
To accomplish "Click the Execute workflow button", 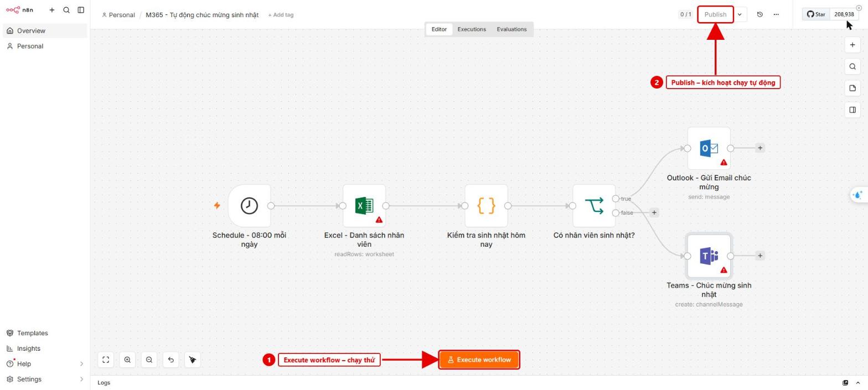I will coord(479,360).
